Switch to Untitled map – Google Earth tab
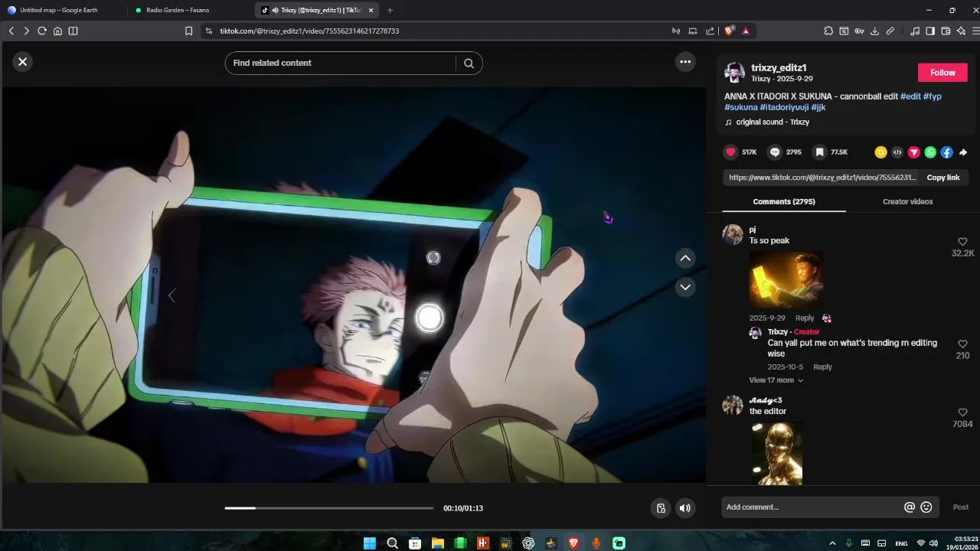 pos(59,10)
